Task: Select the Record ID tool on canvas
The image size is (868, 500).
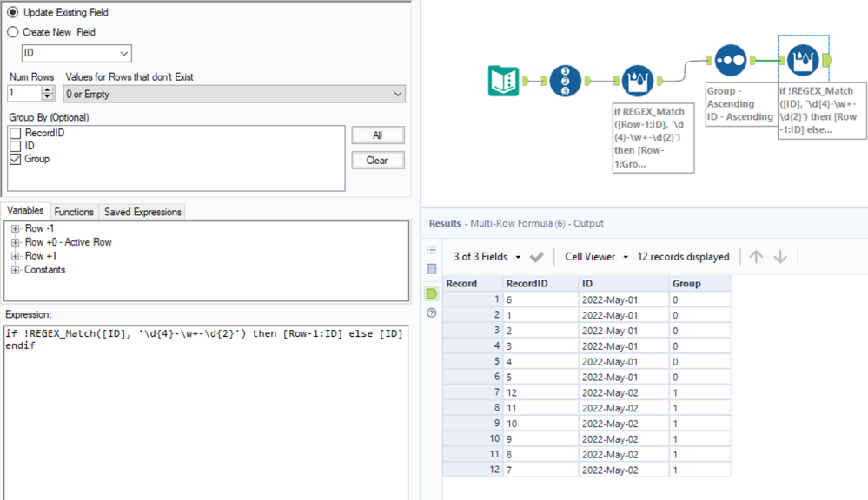Action: point(565,81)
